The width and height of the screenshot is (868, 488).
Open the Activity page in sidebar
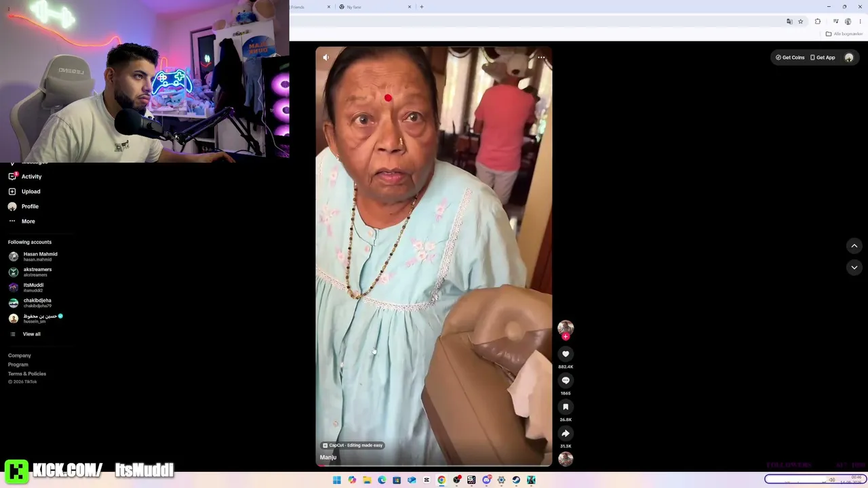point(25,176)
